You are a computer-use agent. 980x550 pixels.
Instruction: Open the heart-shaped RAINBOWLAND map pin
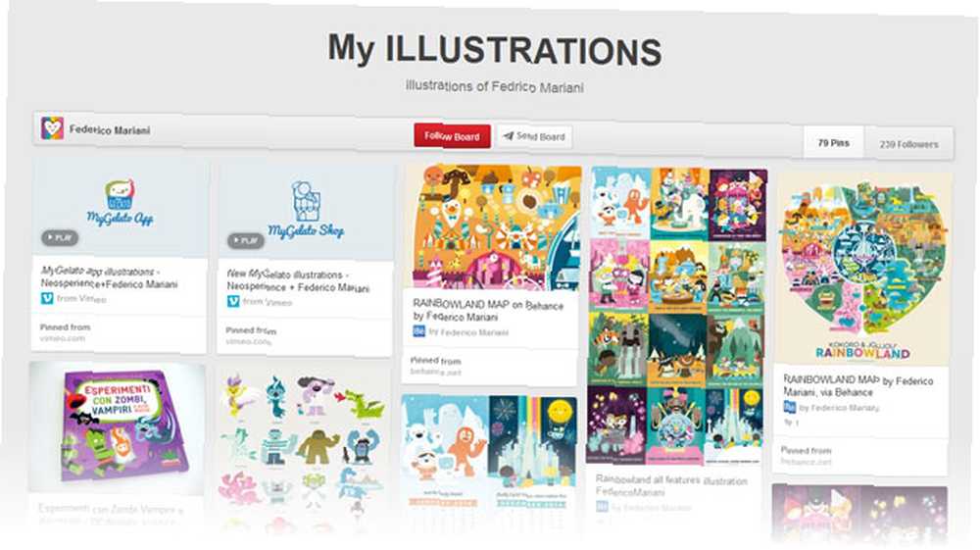(863, 270)
